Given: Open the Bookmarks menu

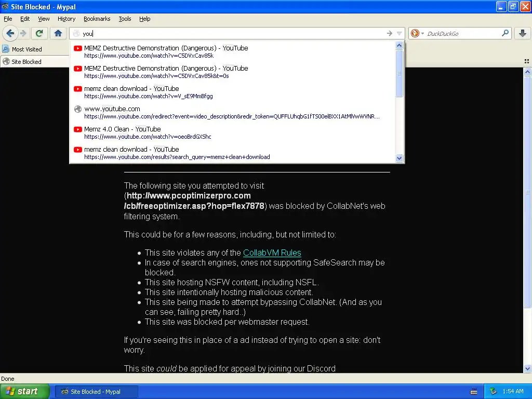Looking at the screenshot, I should (97, 19).
